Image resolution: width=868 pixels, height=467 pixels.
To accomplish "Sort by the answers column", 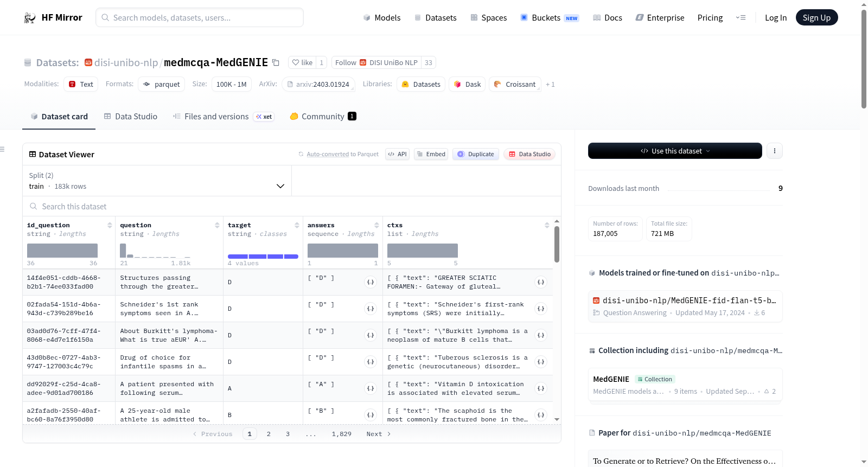I will (376, 225).
